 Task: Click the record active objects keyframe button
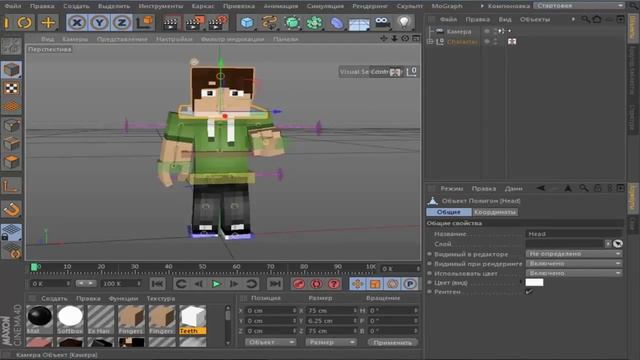click(299, 284)
